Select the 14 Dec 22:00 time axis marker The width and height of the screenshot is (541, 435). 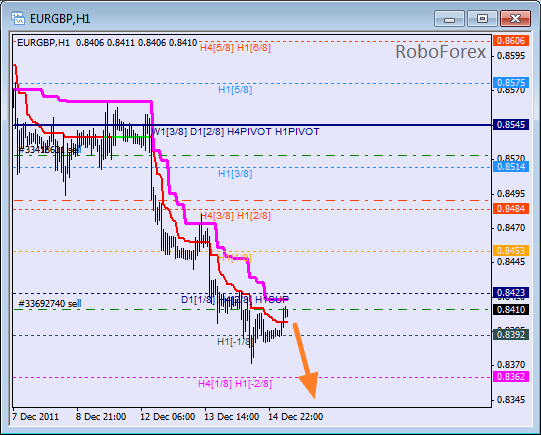pos(296,417)
